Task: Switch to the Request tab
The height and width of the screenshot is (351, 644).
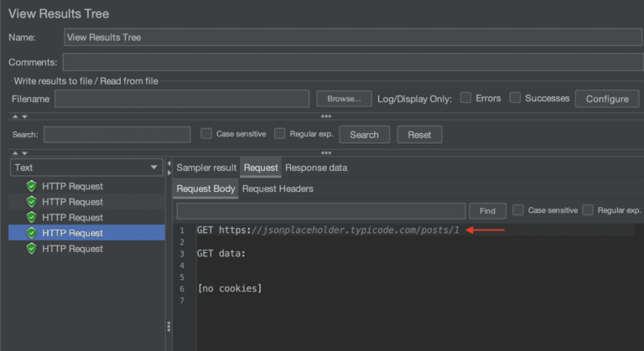Action: tap(261, 168)
